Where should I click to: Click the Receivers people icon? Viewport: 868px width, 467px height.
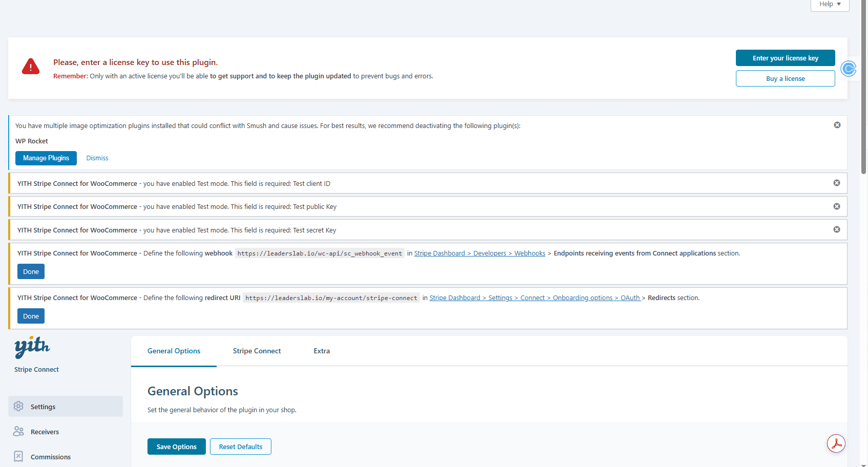(x=18, y=431)
